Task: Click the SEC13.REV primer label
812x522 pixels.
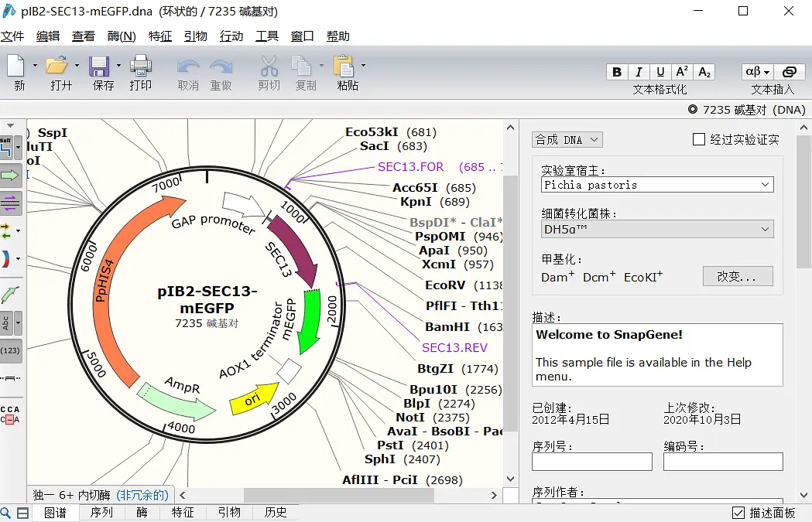Action: pyautogui.click(x=454, y=348)
